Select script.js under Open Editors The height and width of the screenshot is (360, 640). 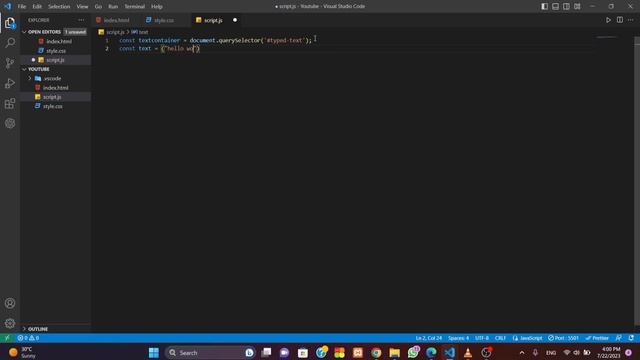[x=56, y=60]
